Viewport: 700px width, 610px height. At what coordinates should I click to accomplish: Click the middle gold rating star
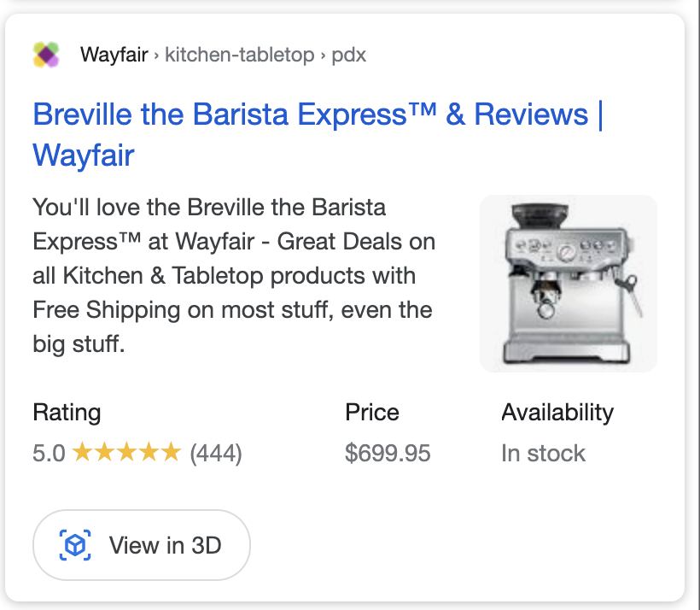[126, 452]
